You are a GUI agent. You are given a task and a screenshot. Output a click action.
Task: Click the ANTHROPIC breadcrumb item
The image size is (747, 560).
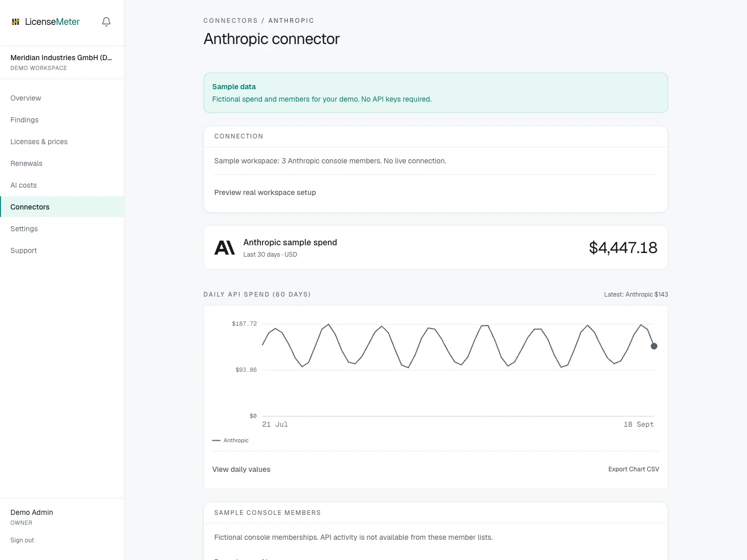[291, 21]
